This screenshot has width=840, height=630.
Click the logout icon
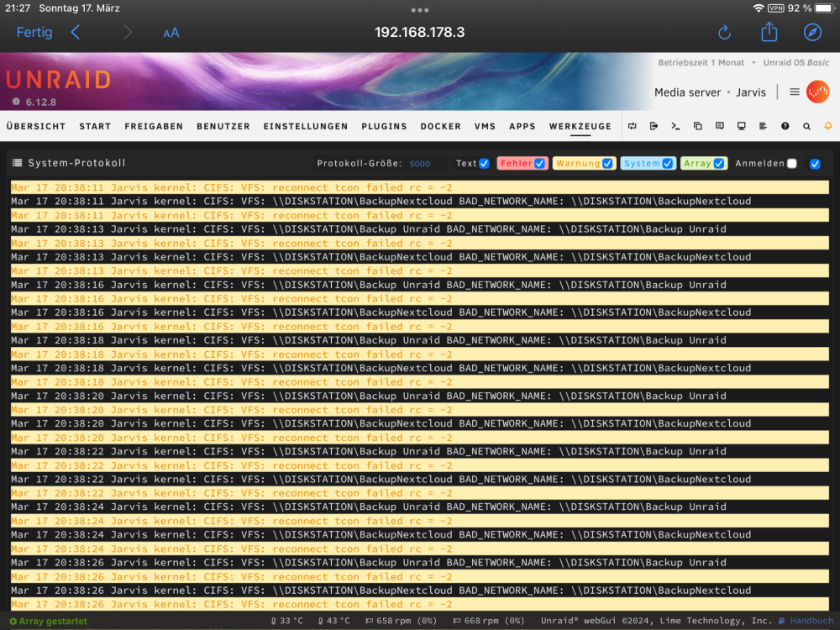pos(654,126)
